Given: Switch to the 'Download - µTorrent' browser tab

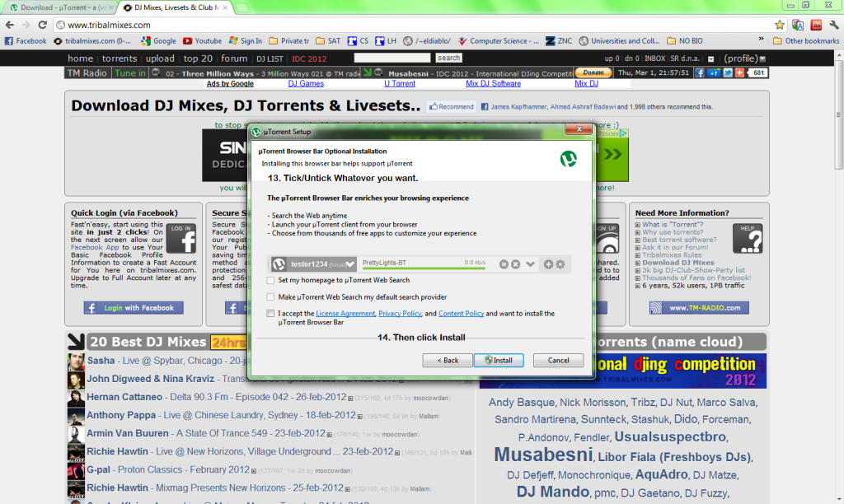Looking at the screenshot, I should pos(56,7).
